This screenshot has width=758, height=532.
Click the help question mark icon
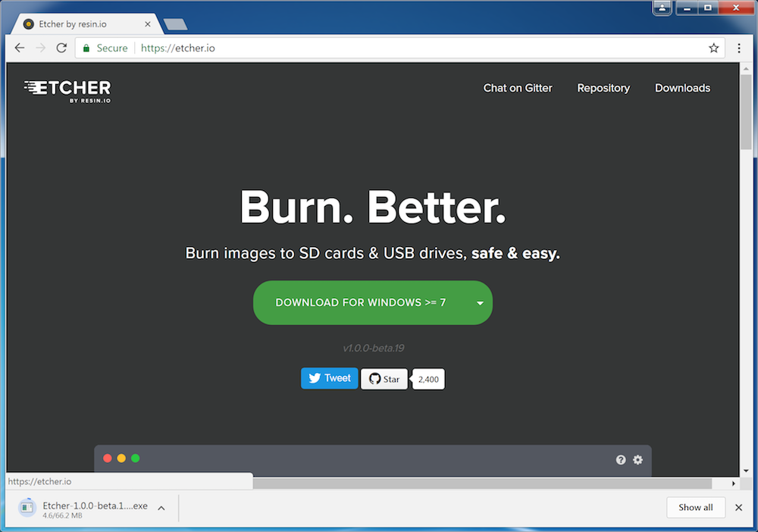coord(621,460)
